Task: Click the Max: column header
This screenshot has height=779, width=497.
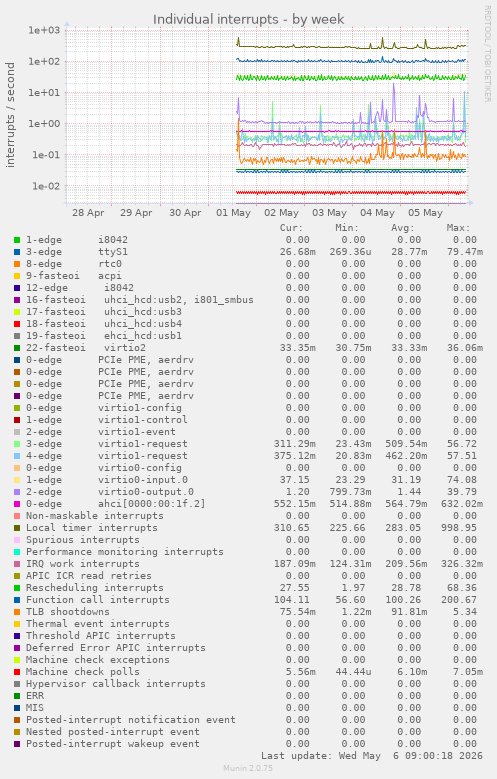Action: (458, 228)
